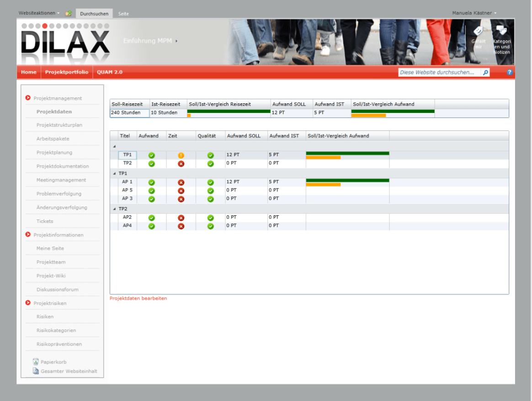The height and width of the screenshot is (401, 532).
Task: Collapse the TP2 group in the table
Action: [114, 209]
